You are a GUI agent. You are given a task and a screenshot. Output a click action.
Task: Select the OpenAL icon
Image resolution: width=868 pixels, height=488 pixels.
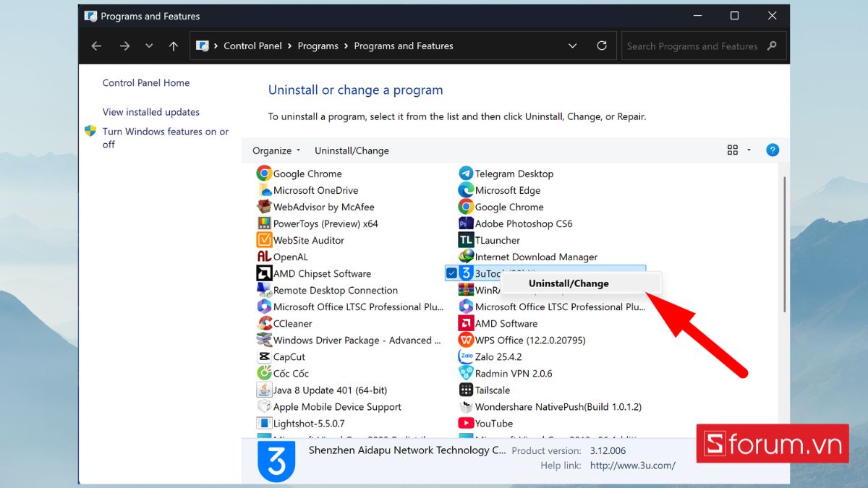[264, 257]
